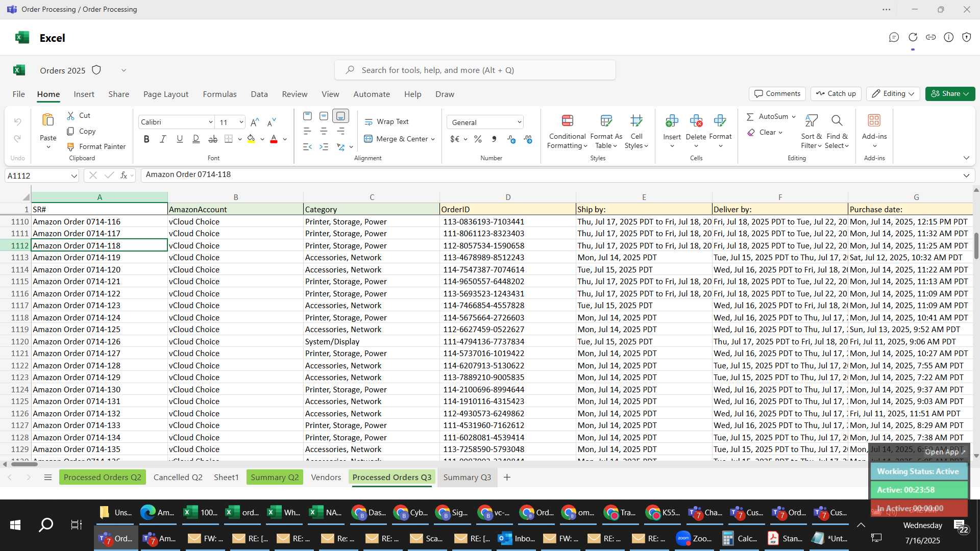Toggle Bottom Align button
Image resolution: width=980 pixels, height=551 pixels.
(x=340, y=116)
